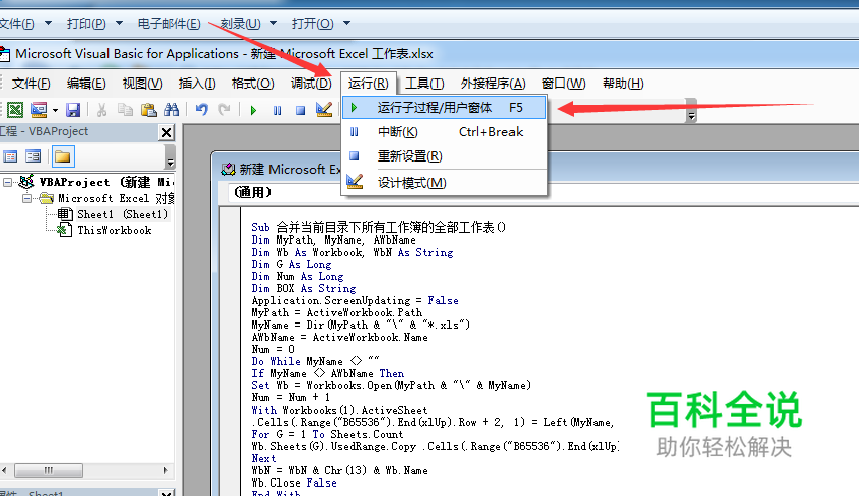
Task: Click the Cut scissors icon
Action: pos(101,110)
